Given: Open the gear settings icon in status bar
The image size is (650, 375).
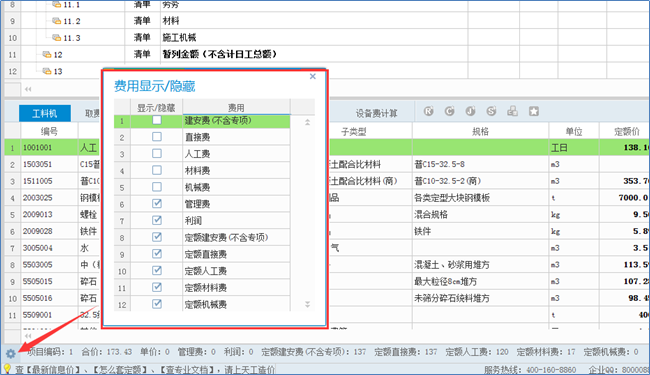Looking at the screenshot, I should pyautogui.click(x=10, y=353).
